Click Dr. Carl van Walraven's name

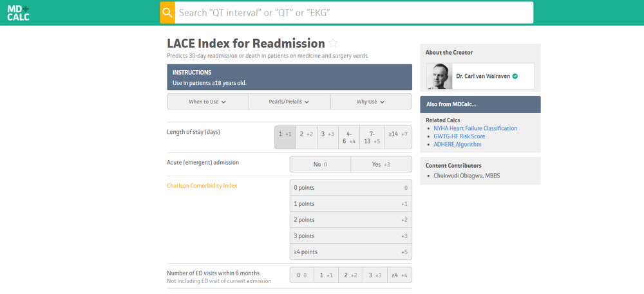pos(484,77)
